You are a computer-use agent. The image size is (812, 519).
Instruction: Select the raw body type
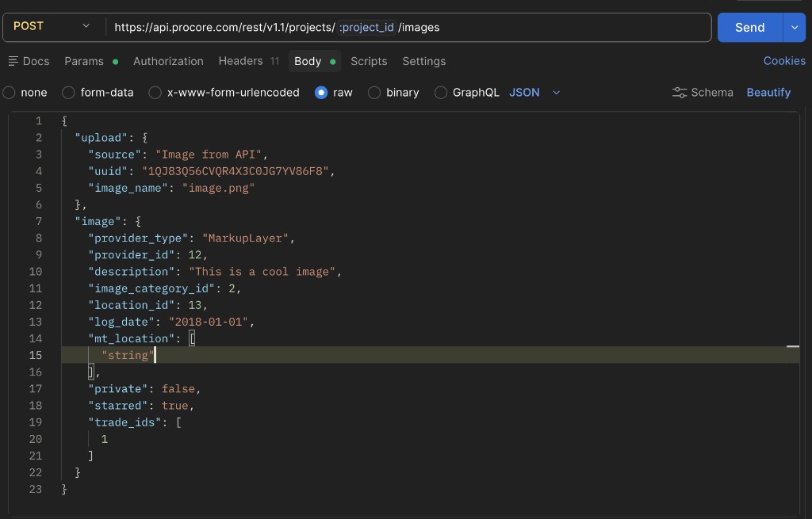(x=321, y=93)
